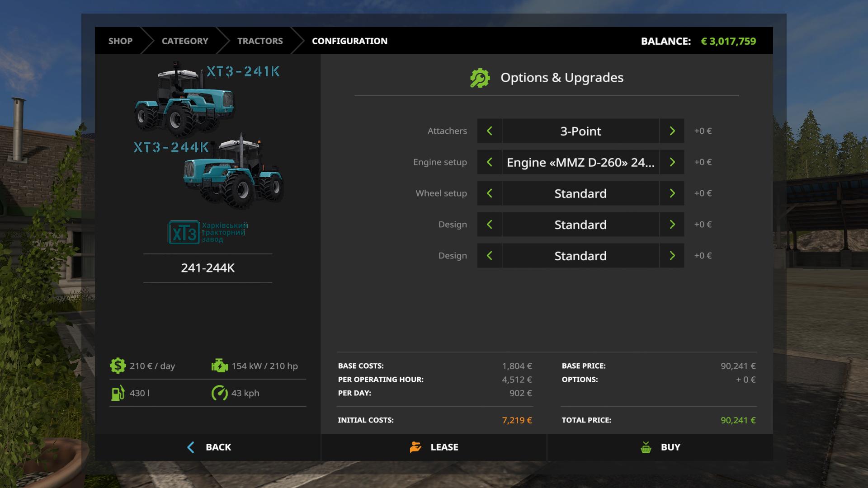This screenshot has width=868, height=488.
Task: Click the daily upkeep cost icon
Action: pyautogui.click(x=118, y=366)
